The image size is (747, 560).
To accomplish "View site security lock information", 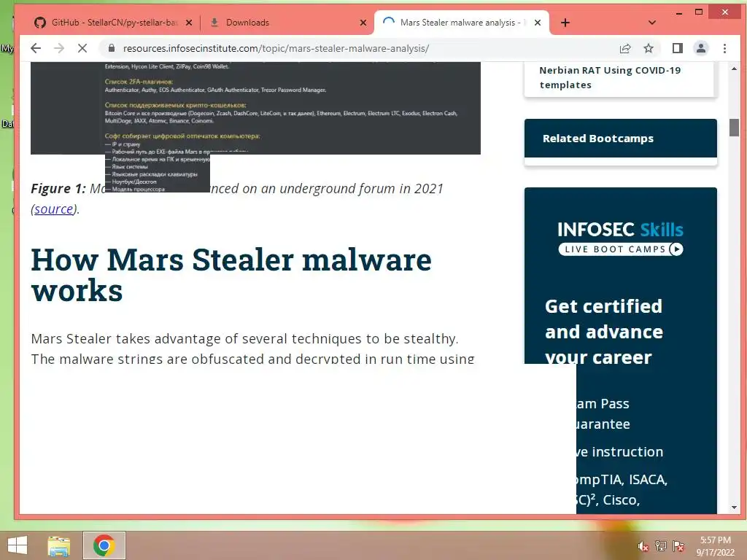I will [112, 48].
